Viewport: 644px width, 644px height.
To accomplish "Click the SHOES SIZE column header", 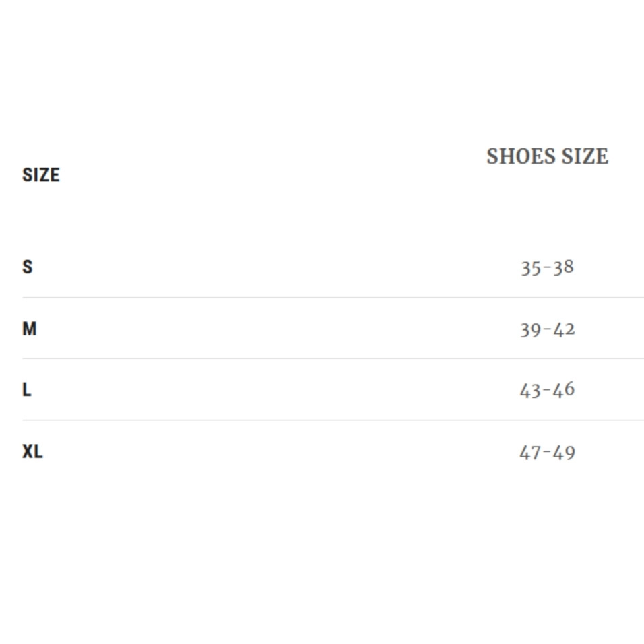I will click(547, 156).
